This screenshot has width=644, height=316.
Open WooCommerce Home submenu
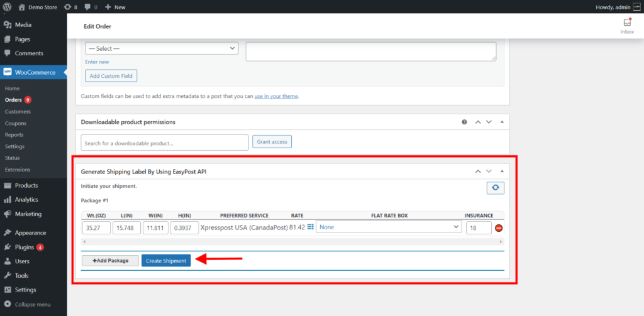[13, 88]
